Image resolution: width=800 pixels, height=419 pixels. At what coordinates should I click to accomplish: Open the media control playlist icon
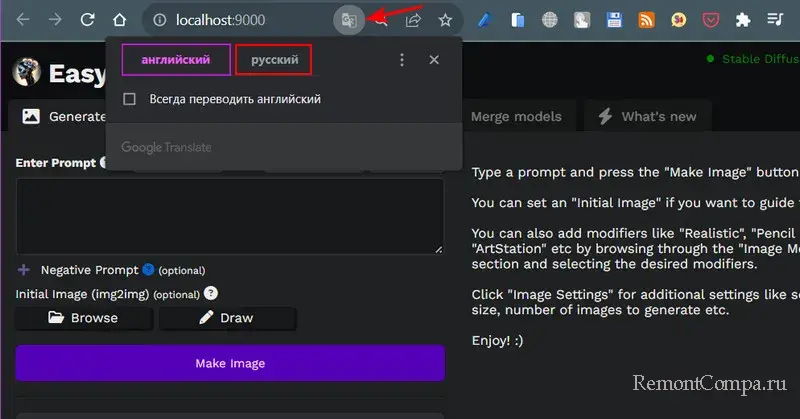pyautogui.click(x=775, y=19)
